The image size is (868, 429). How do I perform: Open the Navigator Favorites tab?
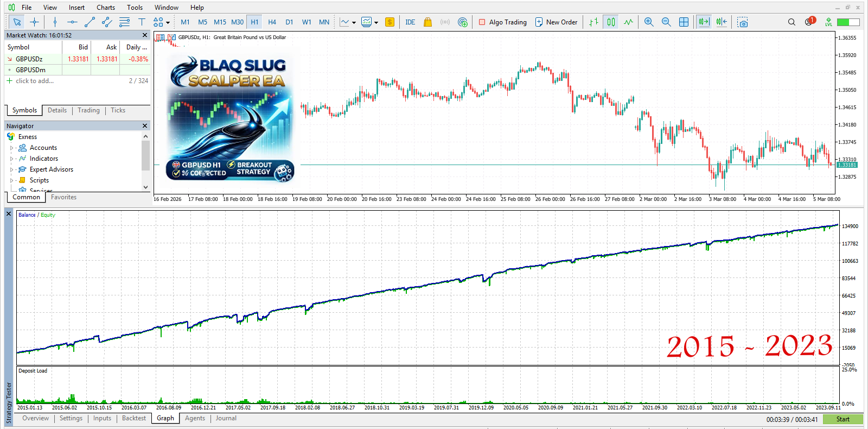[63, 197]
